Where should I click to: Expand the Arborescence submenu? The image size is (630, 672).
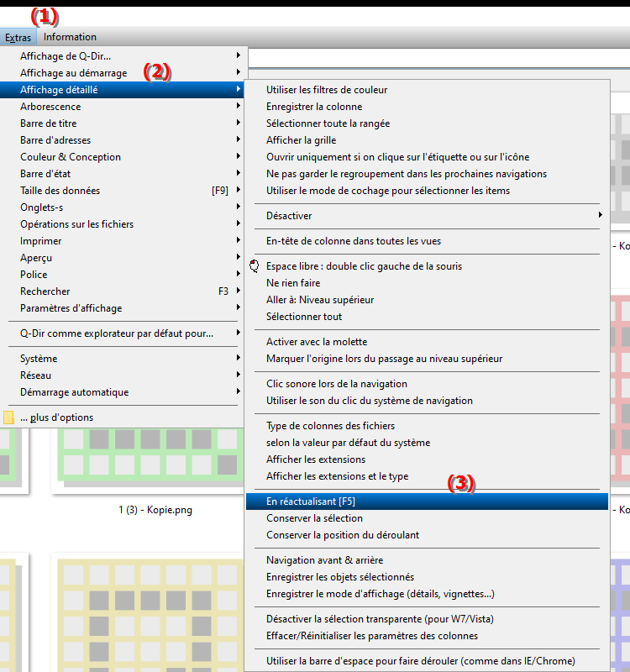[123, 107]
